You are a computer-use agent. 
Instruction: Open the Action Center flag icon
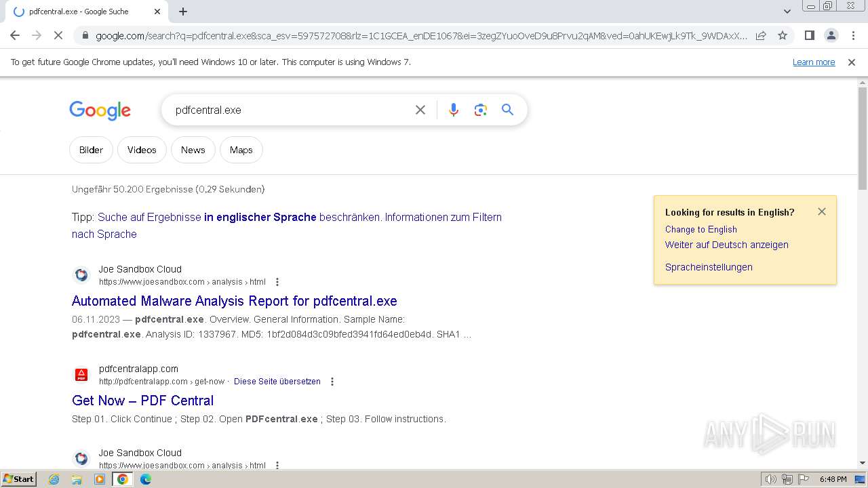pyautogui.click(x=803, y=479)
